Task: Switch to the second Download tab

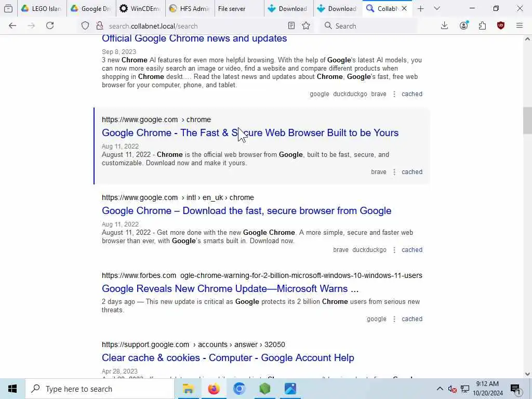Action: click(338, 8)
